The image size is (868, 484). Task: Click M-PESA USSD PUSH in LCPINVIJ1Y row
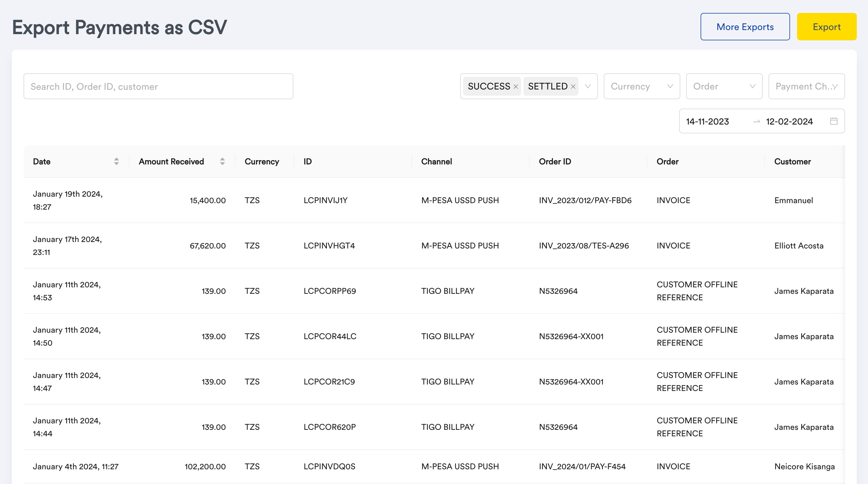coord(460,200)
